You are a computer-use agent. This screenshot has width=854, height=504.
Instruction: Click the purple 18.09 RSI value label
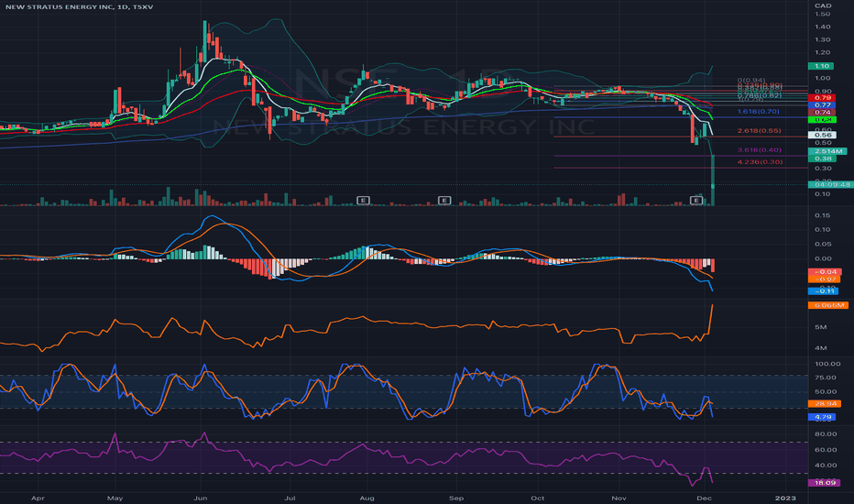pyautogui.click(x=824, y=483)
